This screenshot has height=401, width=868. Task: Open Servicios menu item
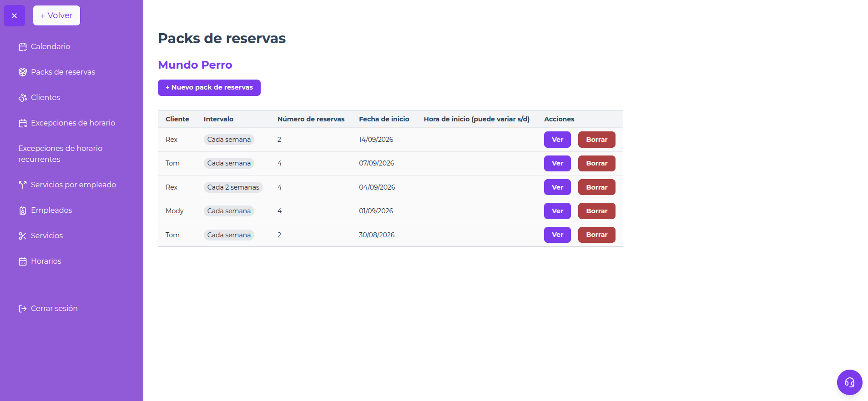click(x=47, y=236)
